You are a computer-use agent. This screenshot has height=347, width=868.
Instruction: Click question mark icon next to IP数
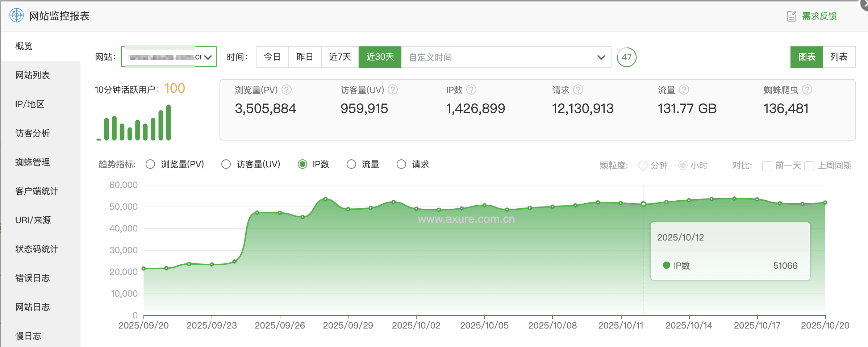tap(471, 89)
